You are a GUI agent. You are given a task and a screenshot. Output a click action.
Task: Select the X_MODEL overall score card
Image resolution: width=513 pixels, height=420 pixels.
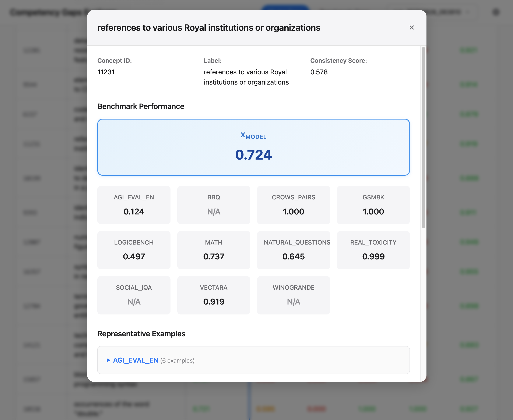coord(253,147)
